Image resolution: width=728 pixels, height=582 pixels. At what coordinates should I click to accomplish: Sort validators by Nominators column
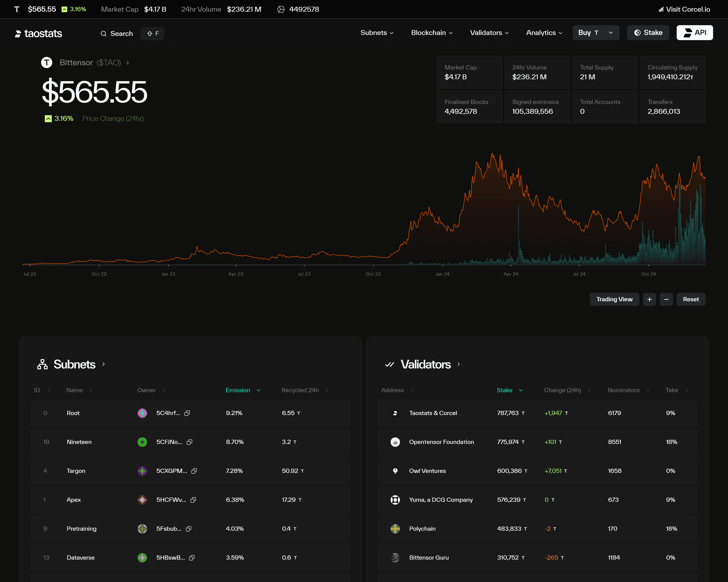(x=628, y=390)
